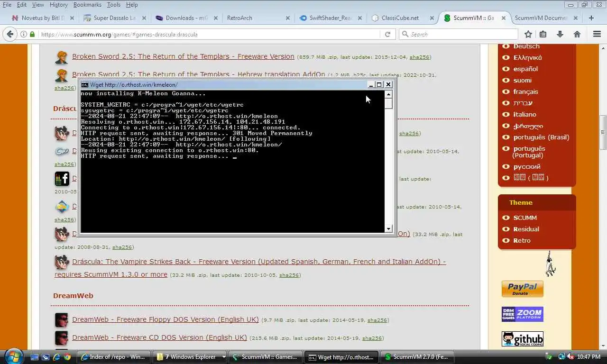Open the Dráscula Updated Spanish German AddOn link
The image size is (607, 364).
(250, 268)
